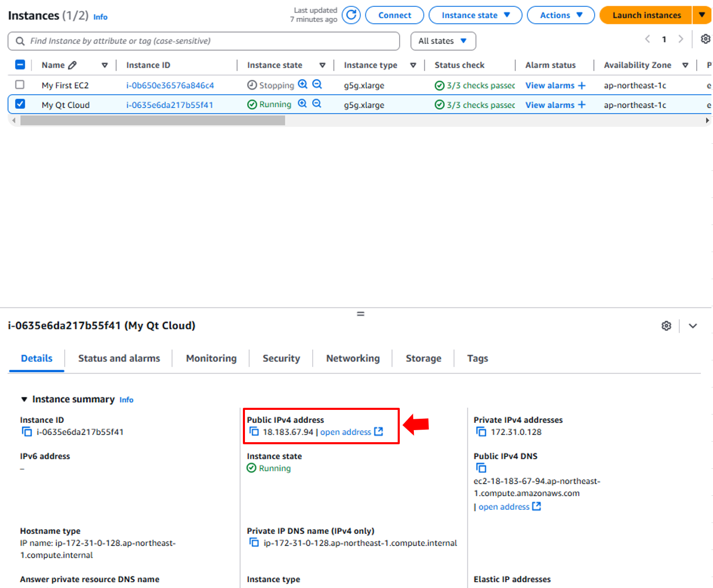Click zoom-out icon beside Stopping state
This screenshot has width=713, height=588.
tap(317, 84)
